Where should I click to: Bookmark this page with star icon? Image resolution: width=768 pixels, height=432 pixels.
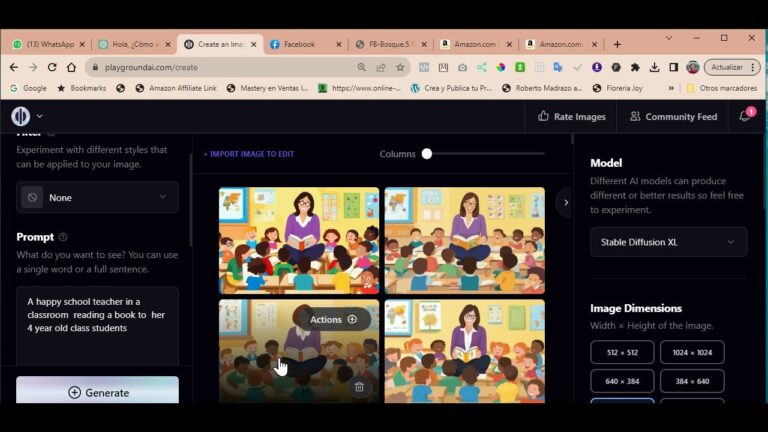pos(400,67)
